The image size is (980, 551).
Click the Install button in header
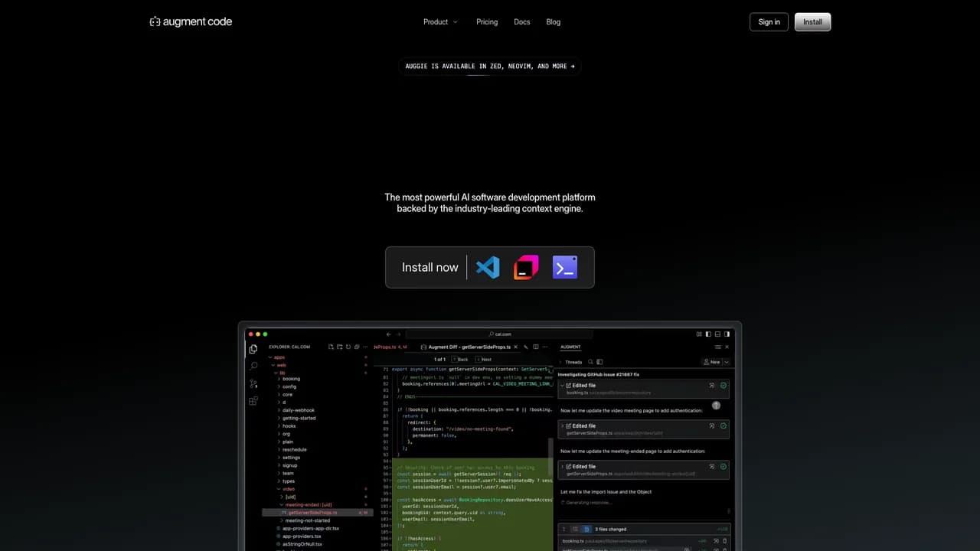coord(812,22)
